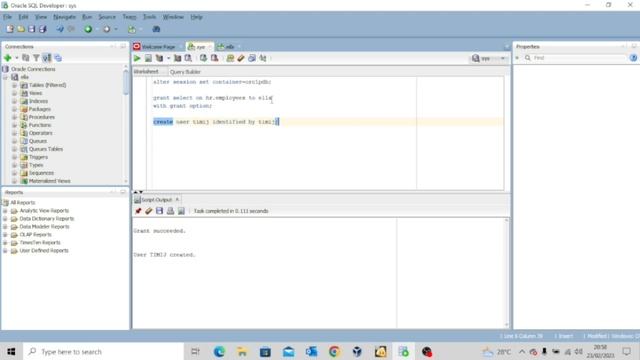This screenshot has width=640, height=360.
Task: Open the Navigate menu
Action: pos(64,17)
